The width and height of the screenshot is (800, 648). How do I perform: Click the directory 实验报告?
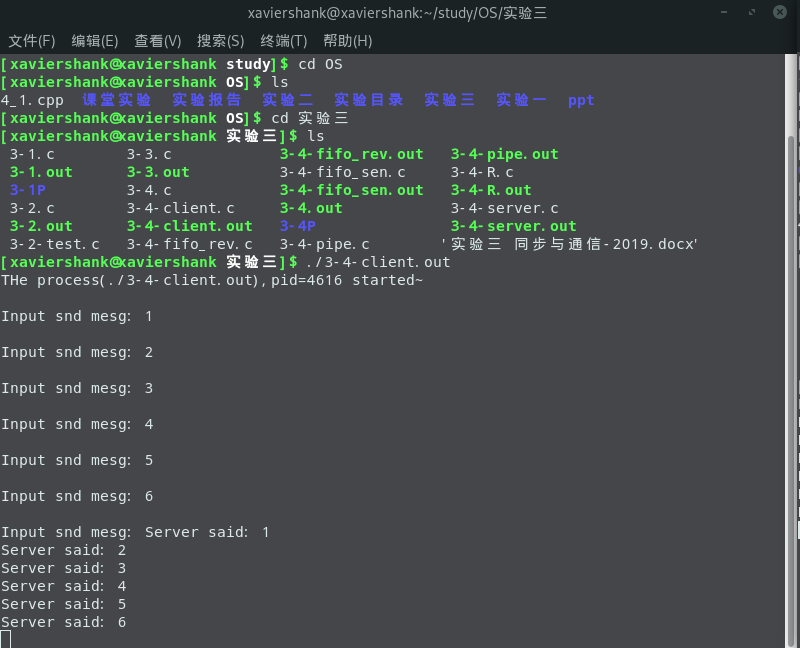coord(207,99)
